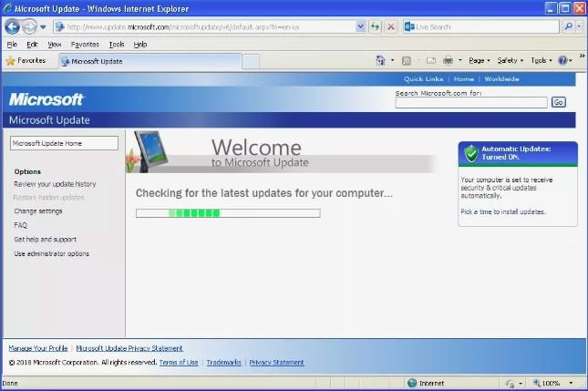Select the Microsoft Update browser tab
Screen dimensions: 588x391
coord(98,61)
